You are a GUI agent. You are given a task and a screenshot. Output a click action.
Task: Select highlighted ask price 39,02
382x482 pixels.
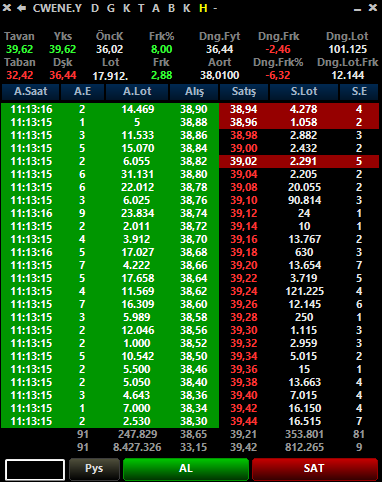[244, 161]
